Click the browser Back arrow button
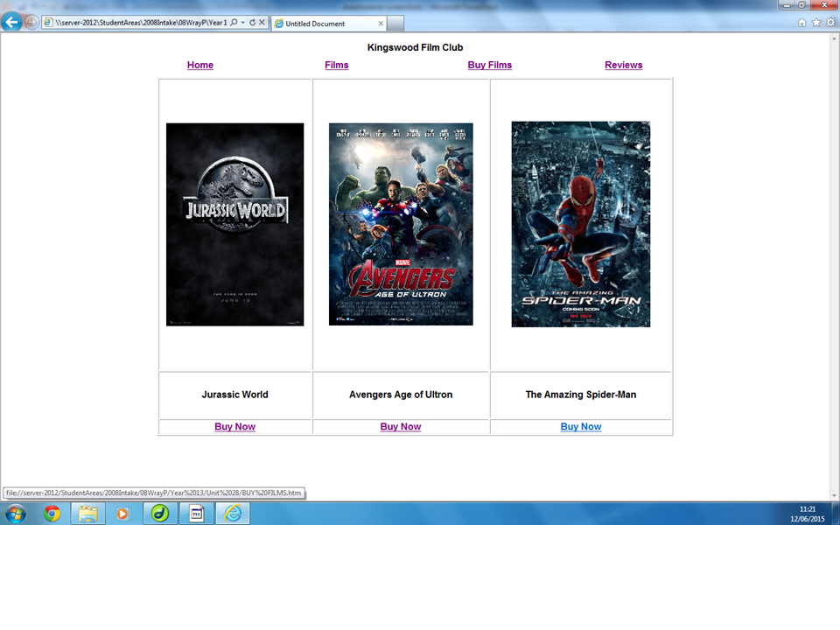The width and height of the screenshot is (840, 630). pyautogui.click(x=11, y=23)
